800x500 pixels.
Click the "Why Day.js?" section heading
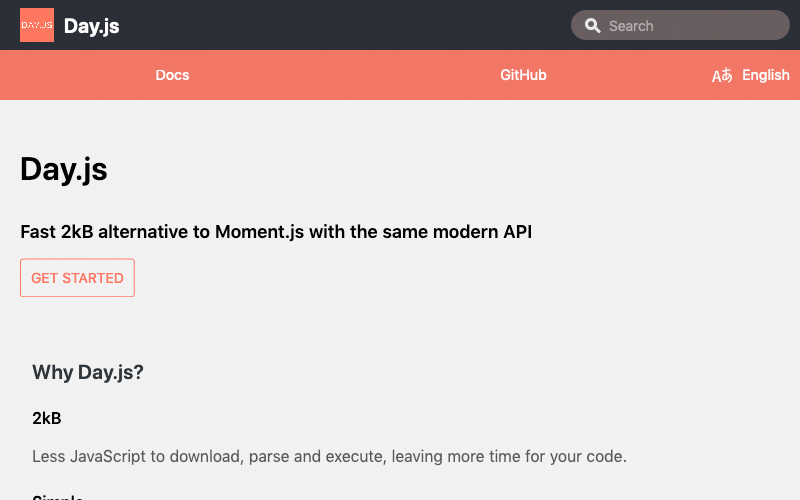[88, 372]
